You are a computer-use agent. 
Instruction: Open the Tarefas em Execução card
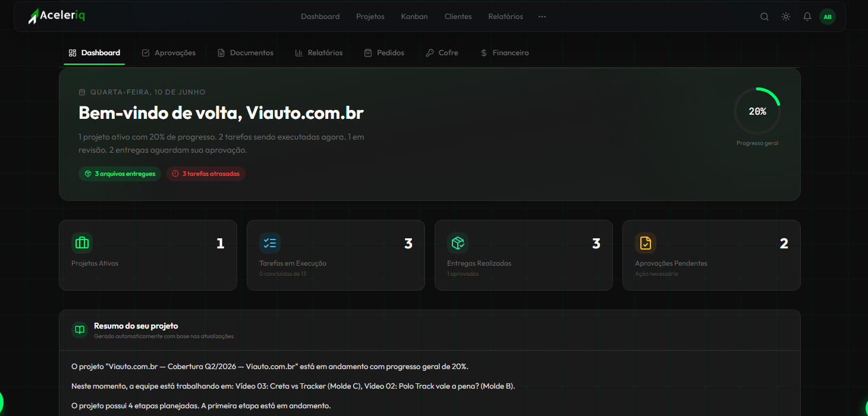tap(336, 255)
